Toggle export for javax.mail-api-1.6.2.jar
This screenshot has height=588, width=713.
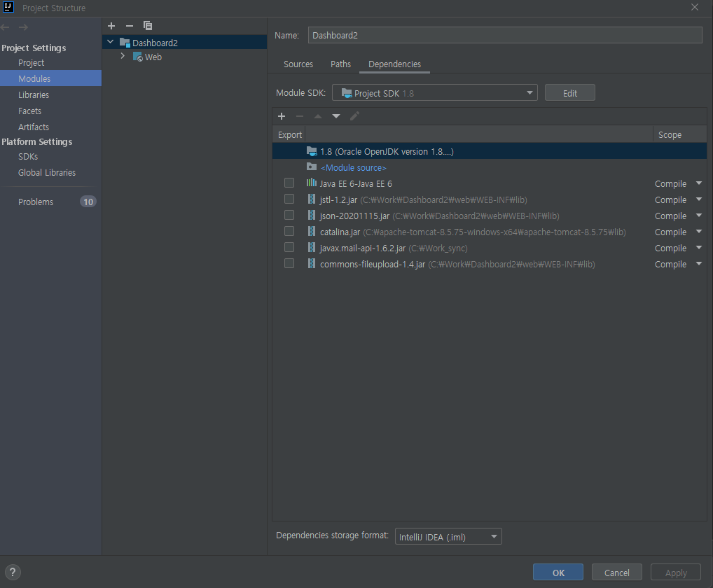(x=289, y=247)
